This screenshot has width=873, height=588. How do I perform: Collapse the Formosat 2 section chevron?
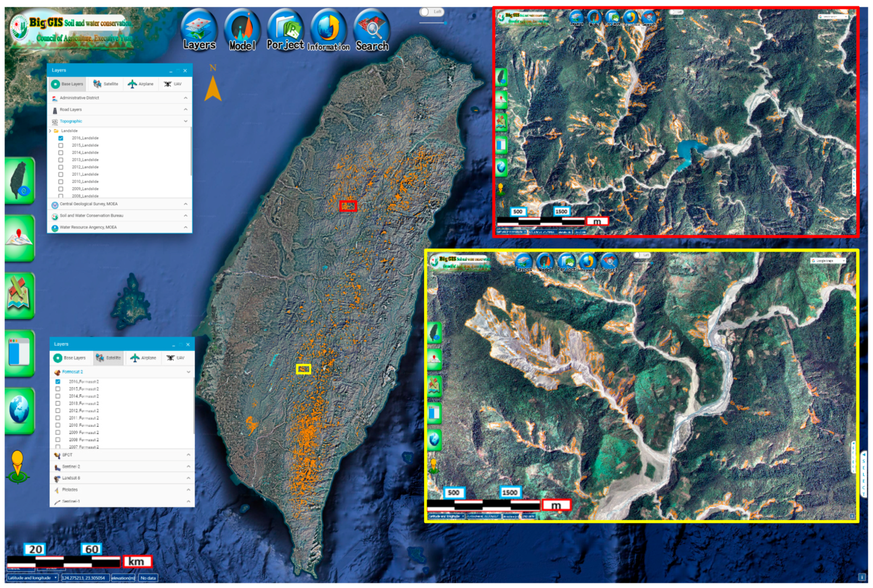coord(188,372)
